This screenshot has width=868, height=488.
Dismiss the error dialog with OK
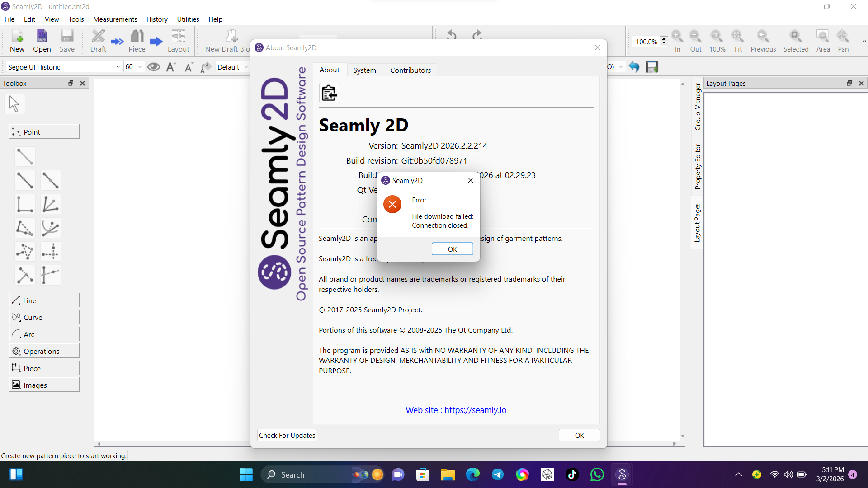pos(452,249)
